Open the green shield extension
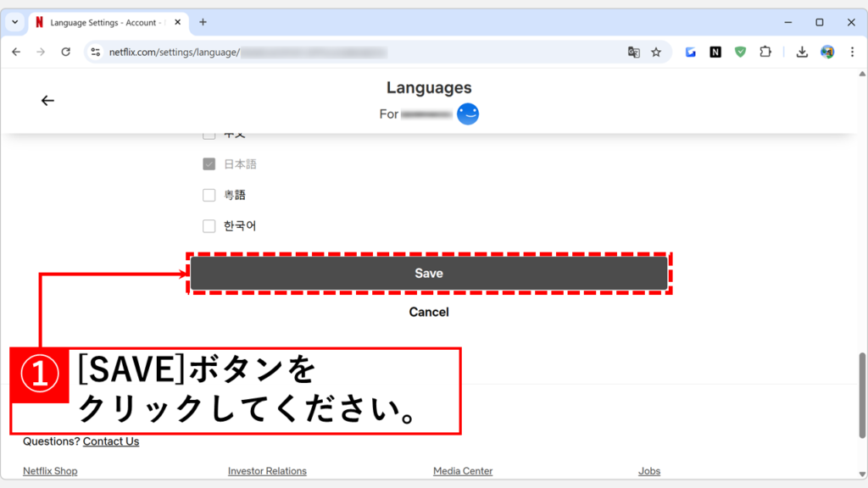The width and height of the screenshot is (868, 488). 740,52
